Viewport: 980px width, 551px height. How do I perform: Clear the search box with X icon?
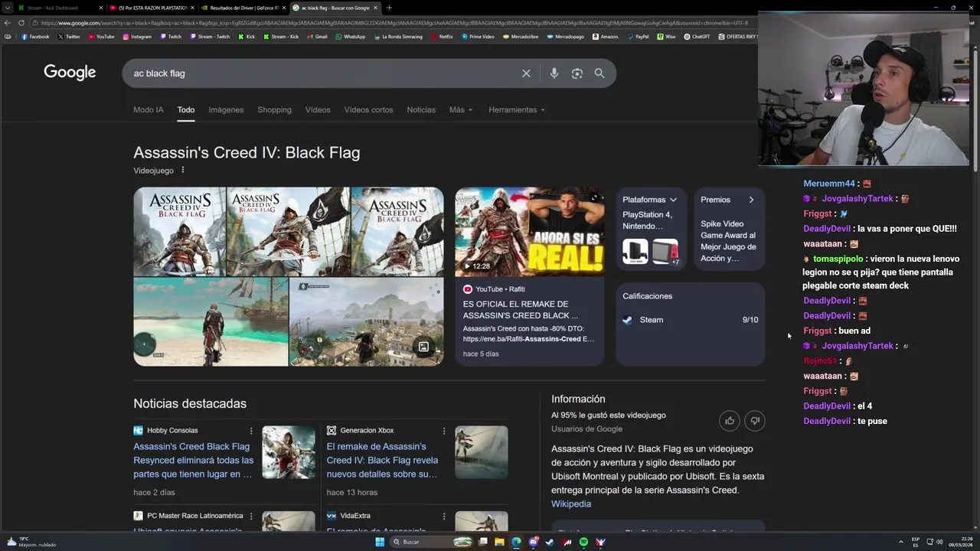coord(526,73)
